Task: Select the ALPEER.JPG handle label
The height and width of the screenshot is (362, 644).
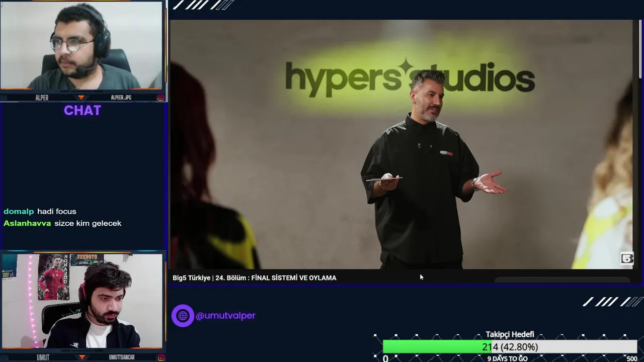Action: click(x=121, y=98)
